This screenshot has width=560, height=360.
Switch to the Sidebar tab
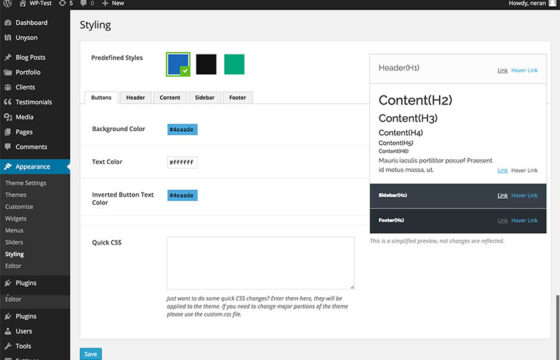(205, 98)
